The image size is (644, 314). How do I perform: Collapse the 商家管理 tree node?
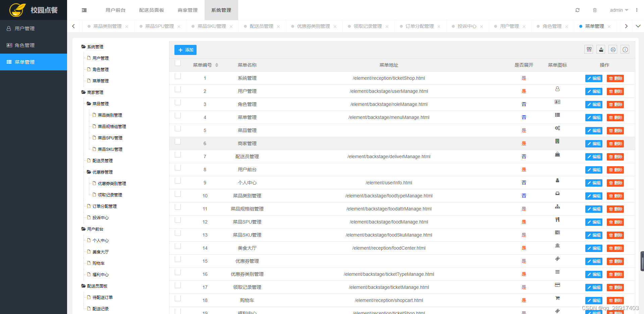coord(83,92)
